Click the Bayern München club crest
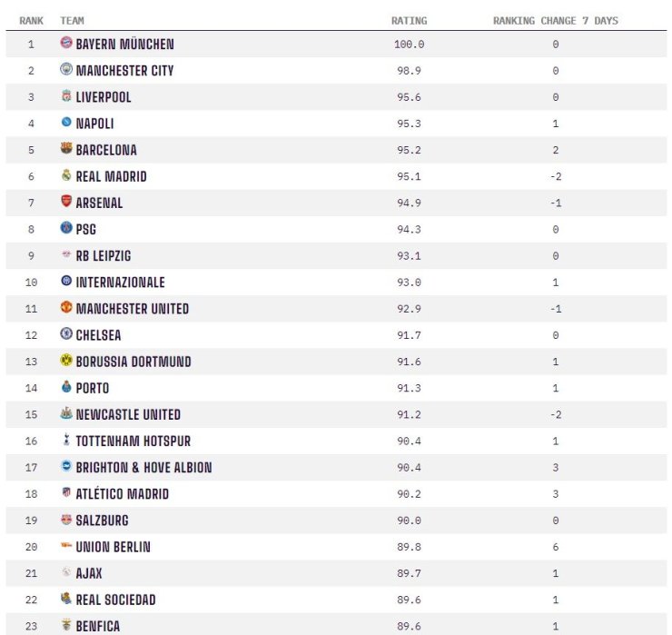Image resolution: width=672 pixels, height=635 pixels. pyautogui.click(x=66, y=43)
